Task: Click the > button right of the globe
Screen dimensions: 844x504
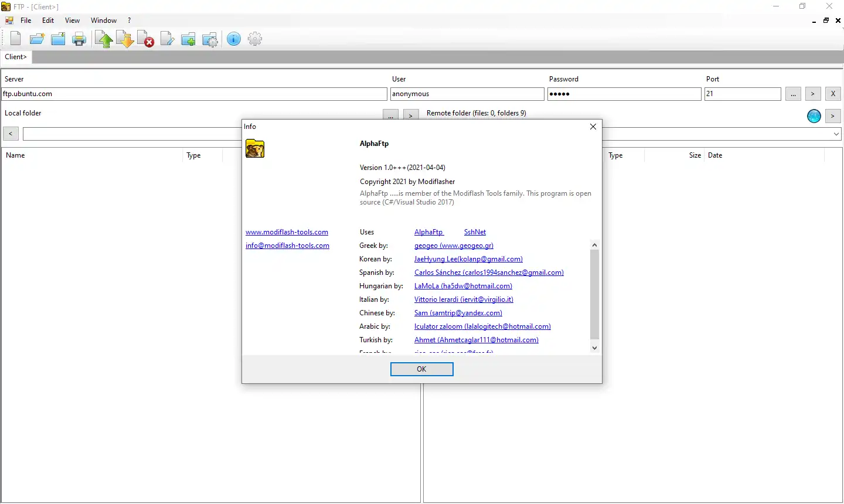Action: click(x=833, y=116)
